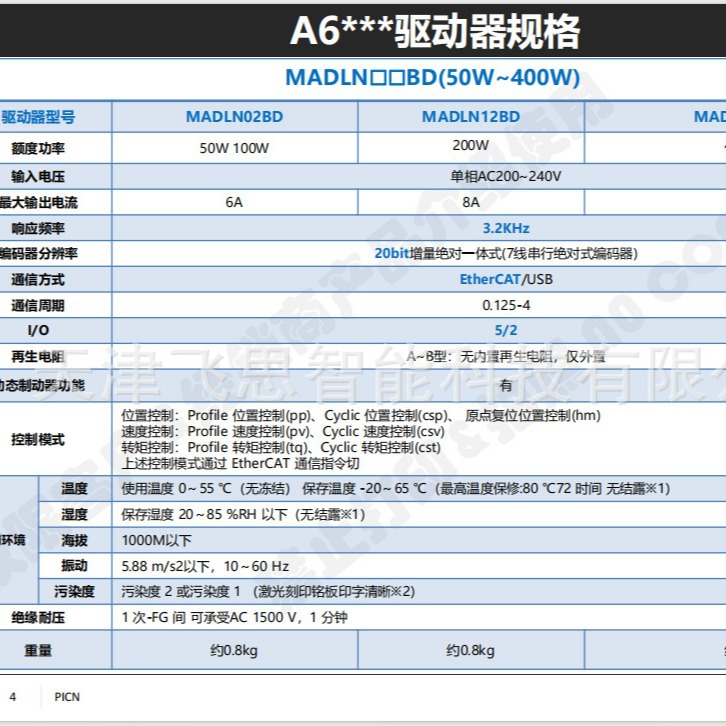Click the 通信方式 row label

[x=38, y=280]
